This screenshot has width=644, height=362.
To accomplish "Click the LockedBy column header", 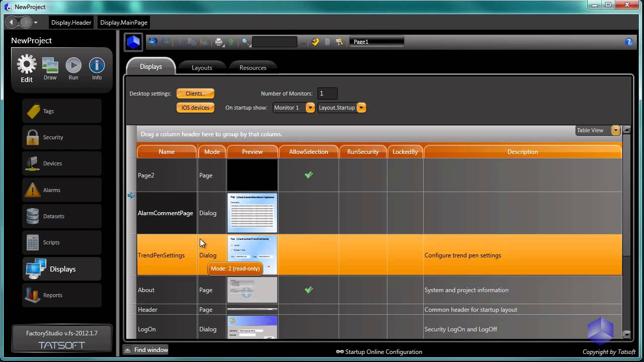I will coord(405,151).
